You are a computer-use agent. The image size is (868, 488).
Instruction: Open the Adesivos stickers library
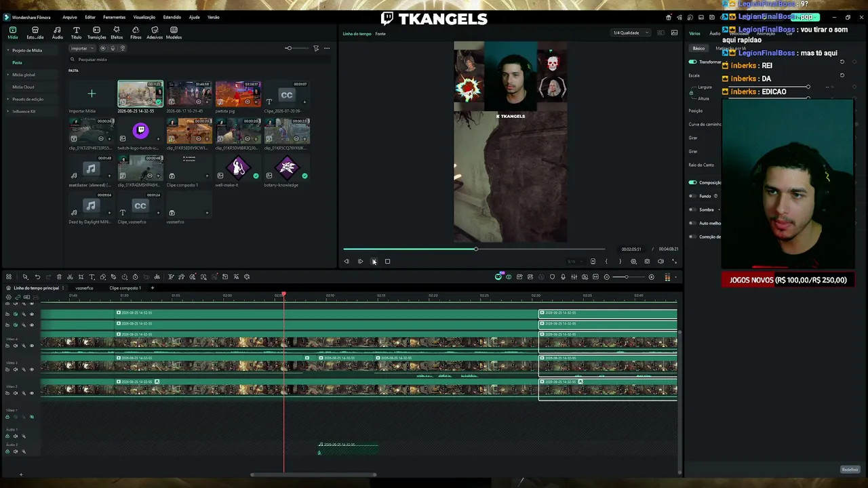pyautogui.click(x=155, y=33)
